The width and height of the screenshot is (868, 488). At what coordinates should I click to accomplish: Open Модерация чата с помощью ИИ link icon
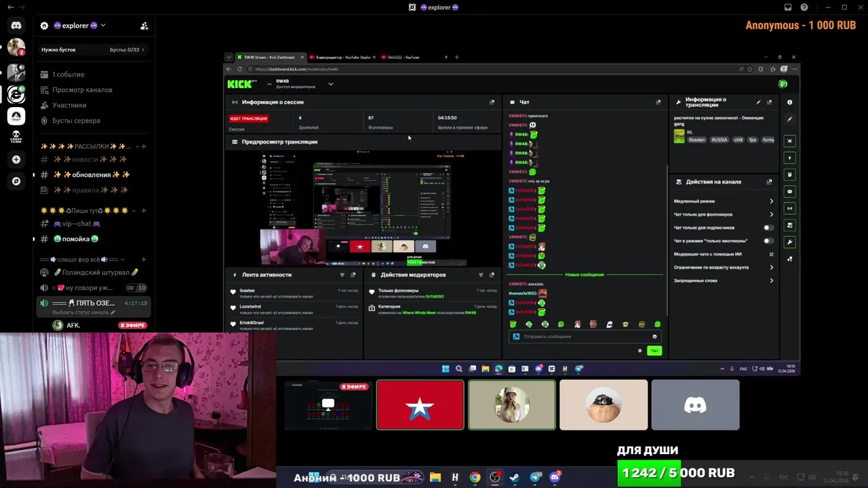(771, 254)
